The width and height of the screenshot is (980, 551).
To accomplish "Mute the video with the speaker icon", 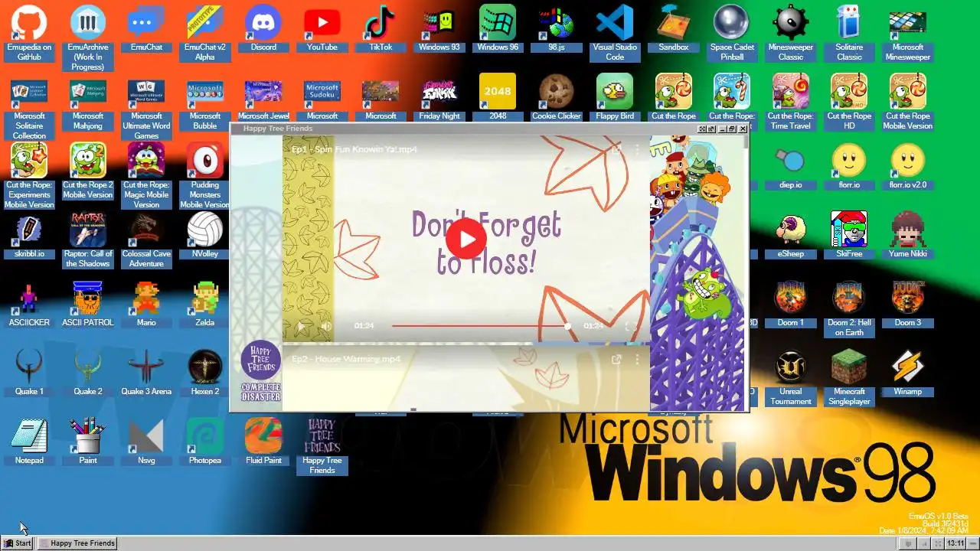I will (x=327, y=326).
